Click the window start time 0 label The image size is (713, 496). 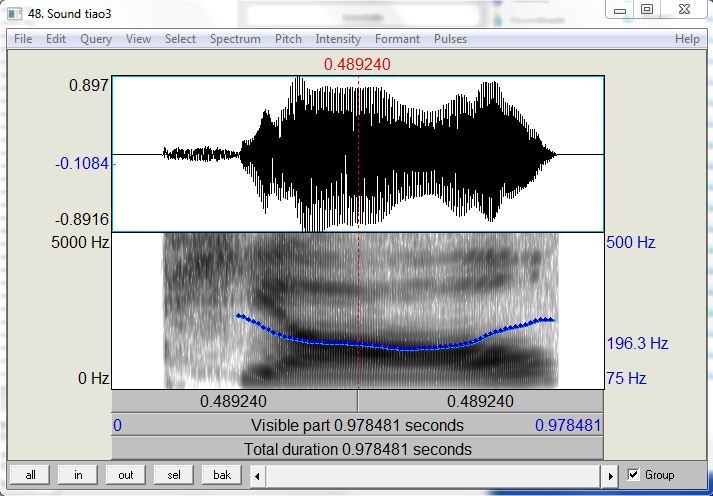pyautogui.click(x=117, y=426)
